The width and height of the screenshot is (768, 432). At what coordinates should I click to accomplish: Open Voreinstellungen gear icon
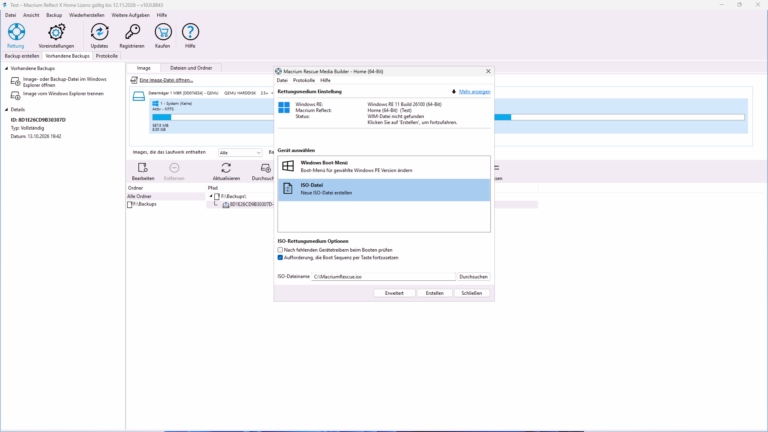(56, 32)
